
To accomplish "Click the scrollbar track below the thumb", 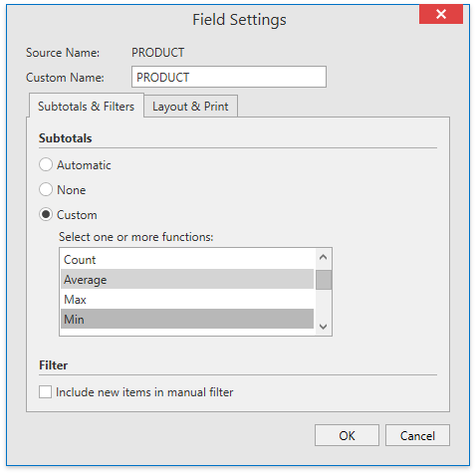I will (324, 304).
